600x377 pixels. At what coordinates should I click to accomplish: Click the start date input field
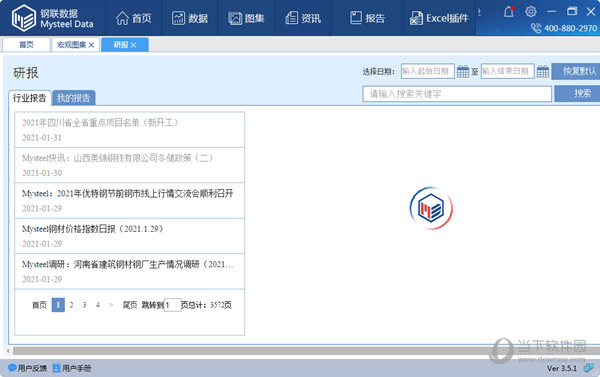427,71
